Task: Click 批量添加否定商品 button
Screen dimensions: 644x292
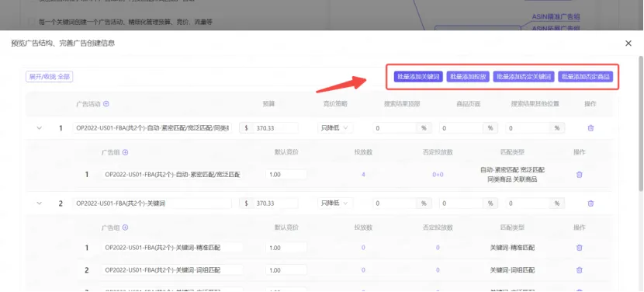Action: click(x=585, y=77)
